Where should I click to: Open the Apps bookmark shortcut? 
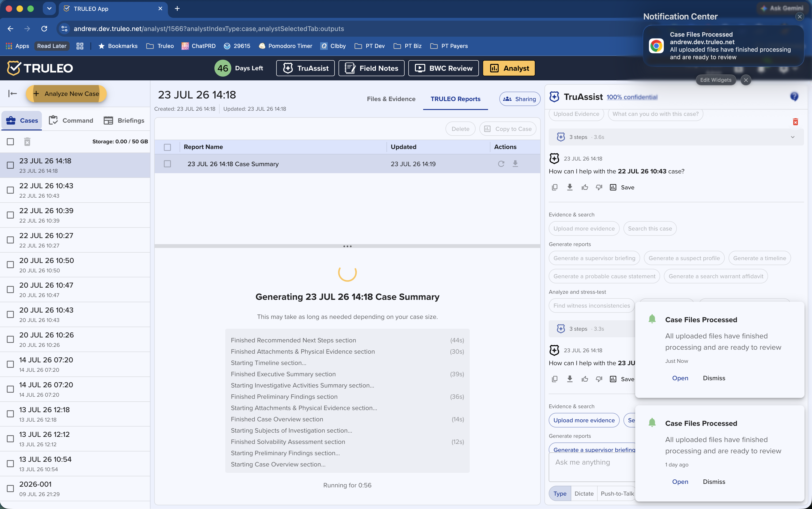(x=17, y=46)
